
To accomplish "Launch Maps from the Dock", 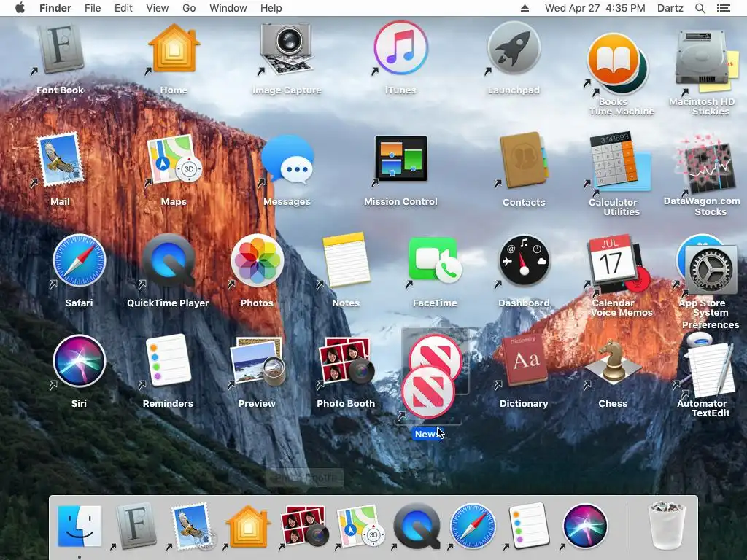I will (360, 526).
